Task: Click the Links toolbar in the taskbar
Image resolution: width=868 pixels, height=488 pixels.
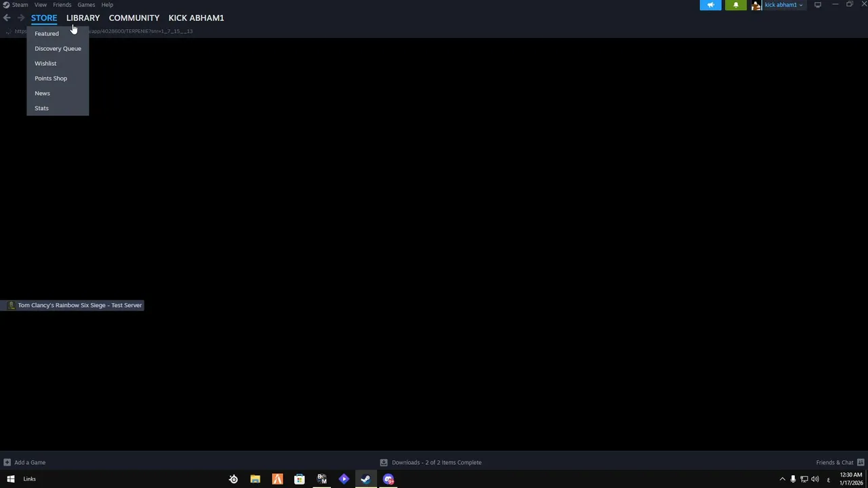Action: pos(30,479)
